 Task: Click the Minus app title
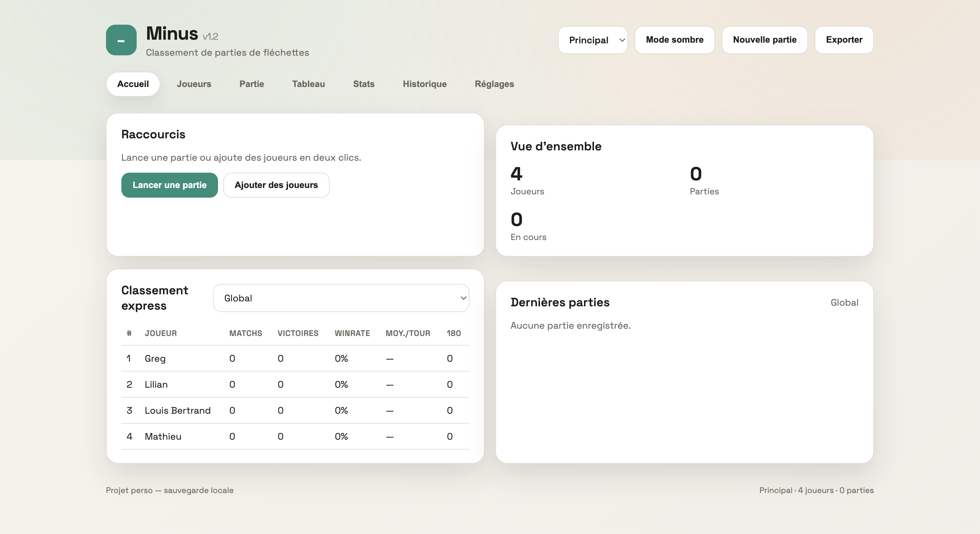(x=172, y=33)
